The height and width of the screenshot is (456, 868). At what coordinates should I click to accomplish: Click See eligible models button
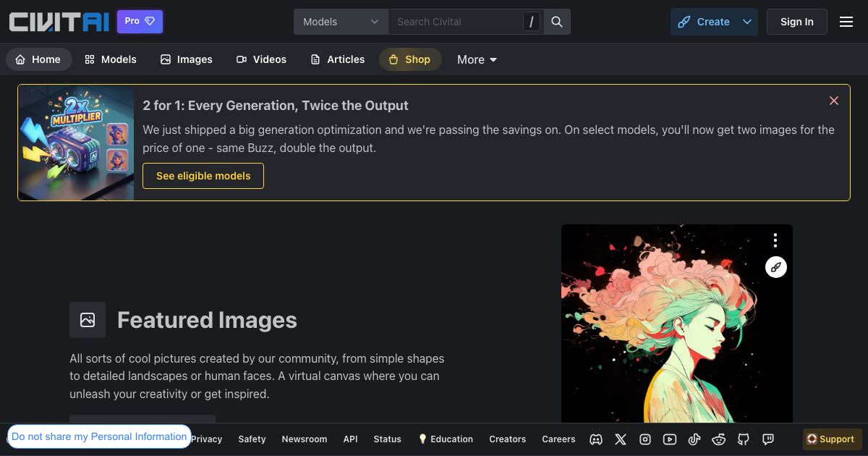tap(203, 176)
